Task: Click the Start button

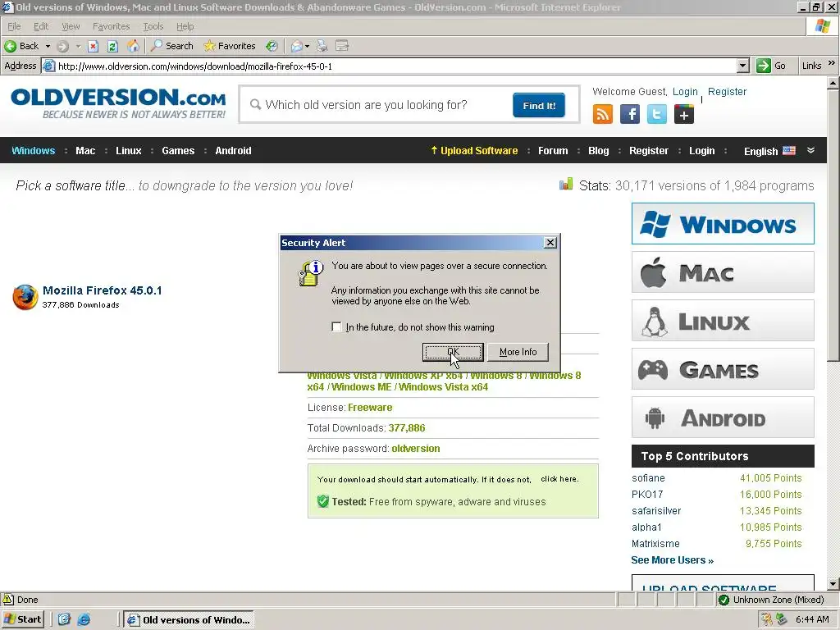Action: [x=22, y=619]
